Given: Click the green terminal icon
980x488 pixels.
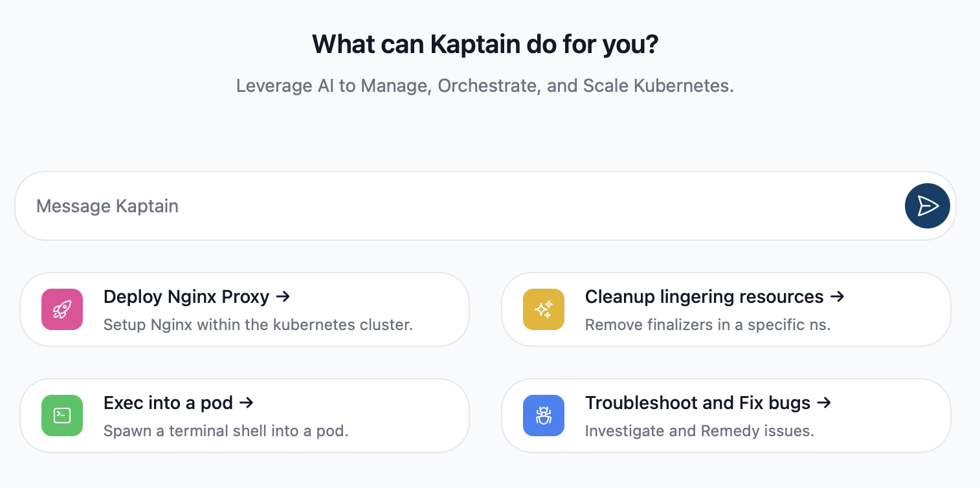Looking at the screenshot, I should click(x=62, y=416).
